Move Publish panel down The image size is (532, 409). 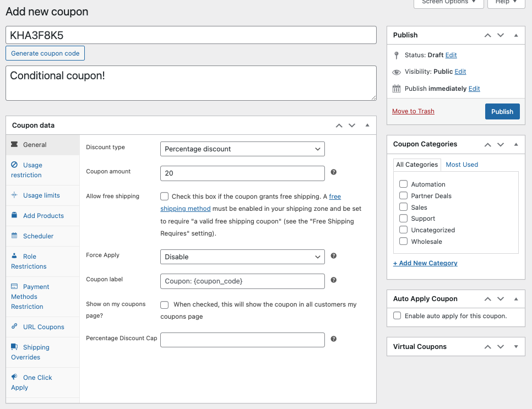(501, 35)
